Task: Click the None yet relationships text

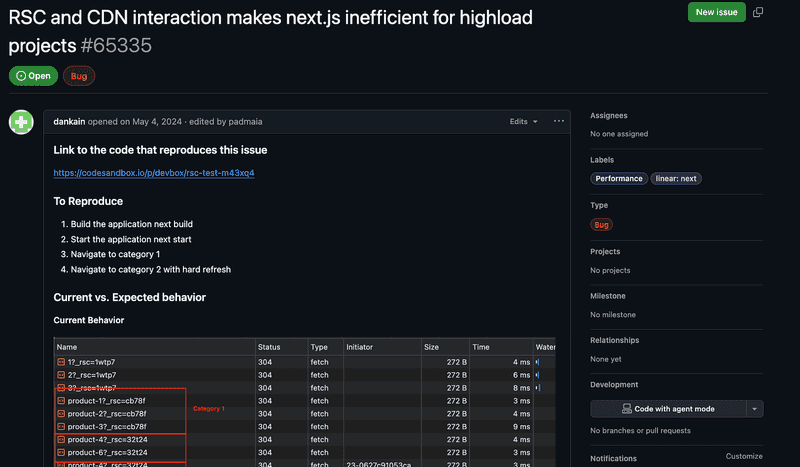Action: (606, 359)
